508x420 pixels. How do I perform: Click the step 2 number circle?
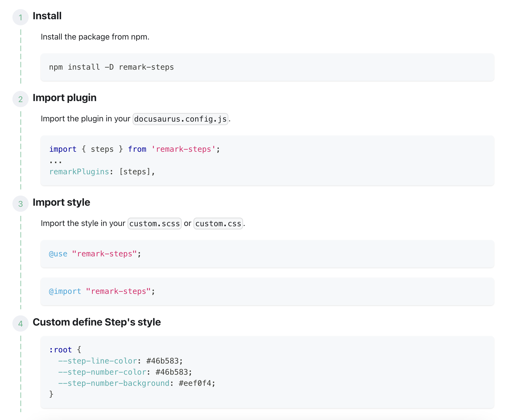point(21,99)
